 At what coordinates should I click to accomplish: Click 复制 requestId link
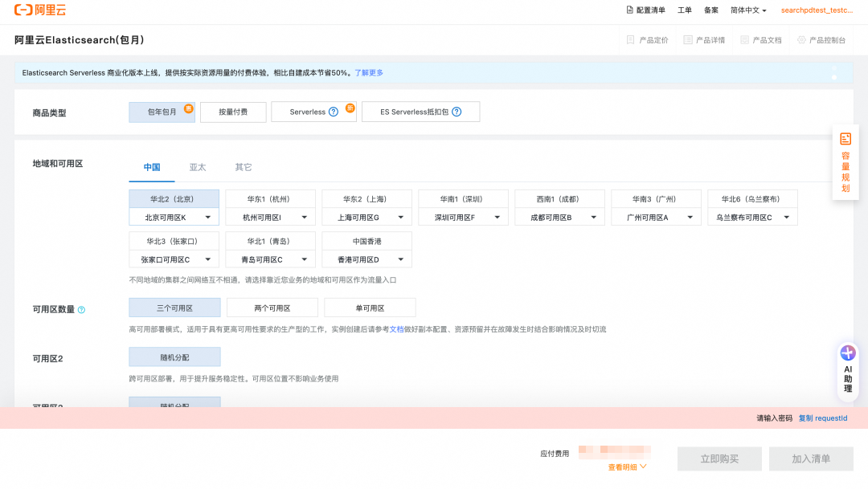click(823, 418)
